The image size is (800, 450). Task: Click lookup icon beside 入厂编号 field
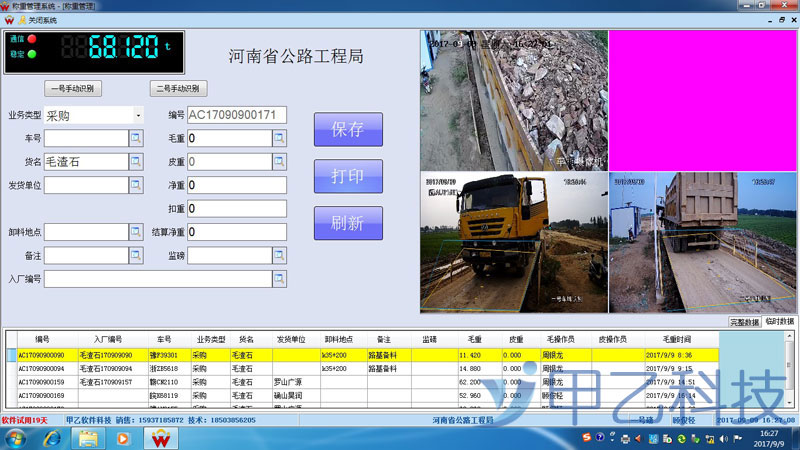click(279, 279)
